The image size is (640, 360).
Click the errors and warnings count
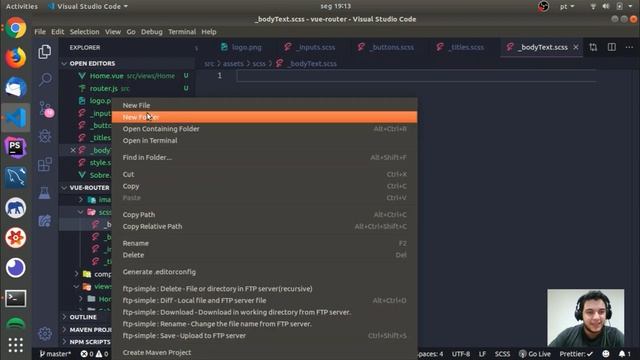[94, 354]
